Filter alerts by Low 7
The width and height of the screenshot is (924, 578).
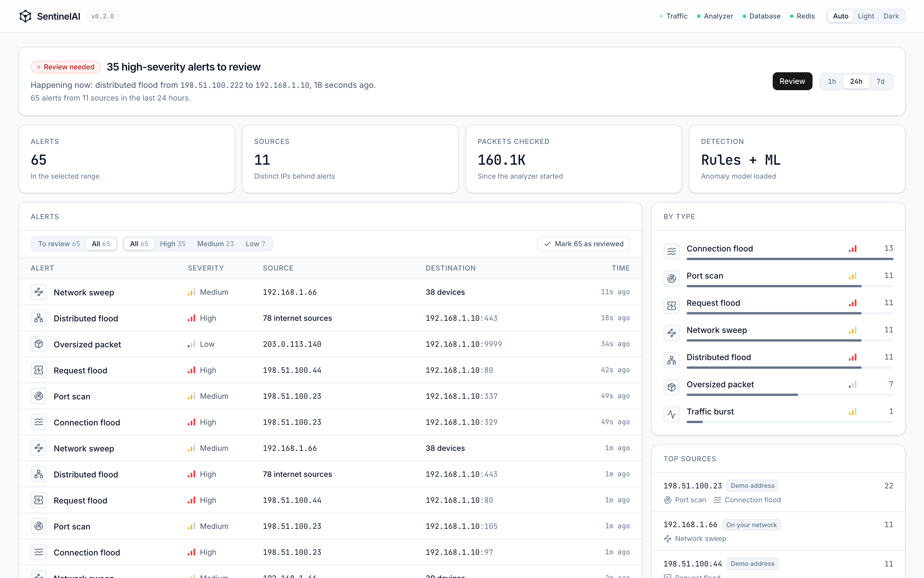(x=255, y=244)
